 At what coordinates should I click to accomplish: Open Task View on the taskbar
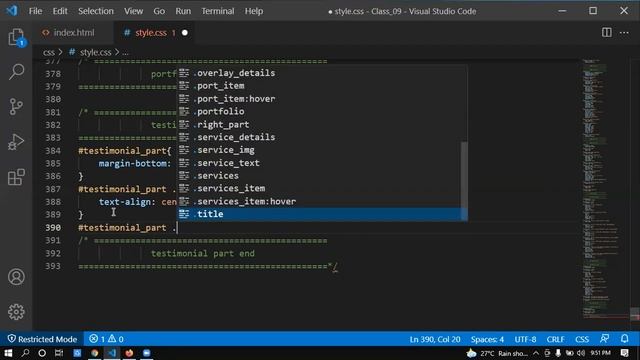[59, 353]
